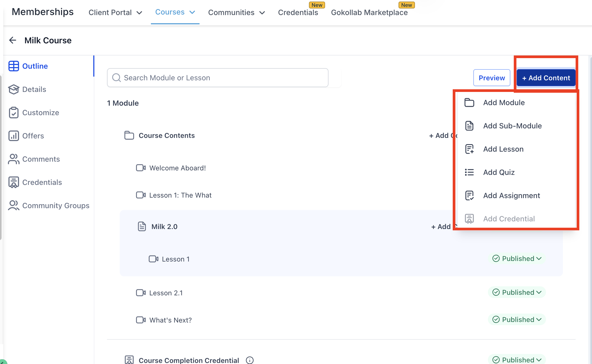This screenshot has width=592, height=364.
Task: Open Published status dropdown for Lesson 1
Action: pos(517,259)
